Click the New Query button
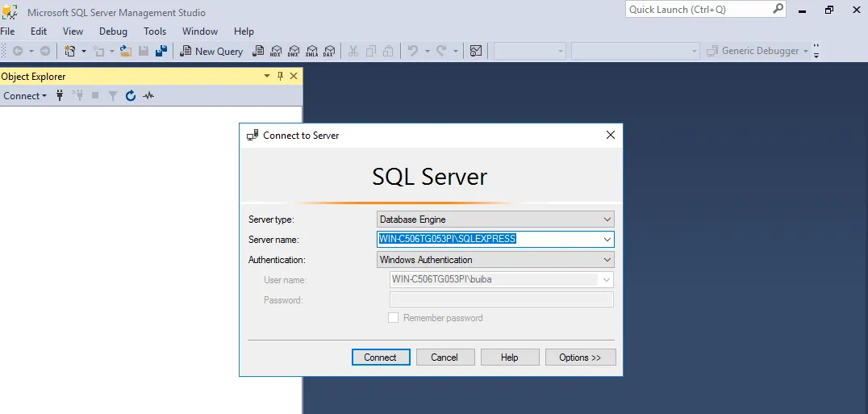Screen dimensions: 868x414 click(x=211, y=51)
